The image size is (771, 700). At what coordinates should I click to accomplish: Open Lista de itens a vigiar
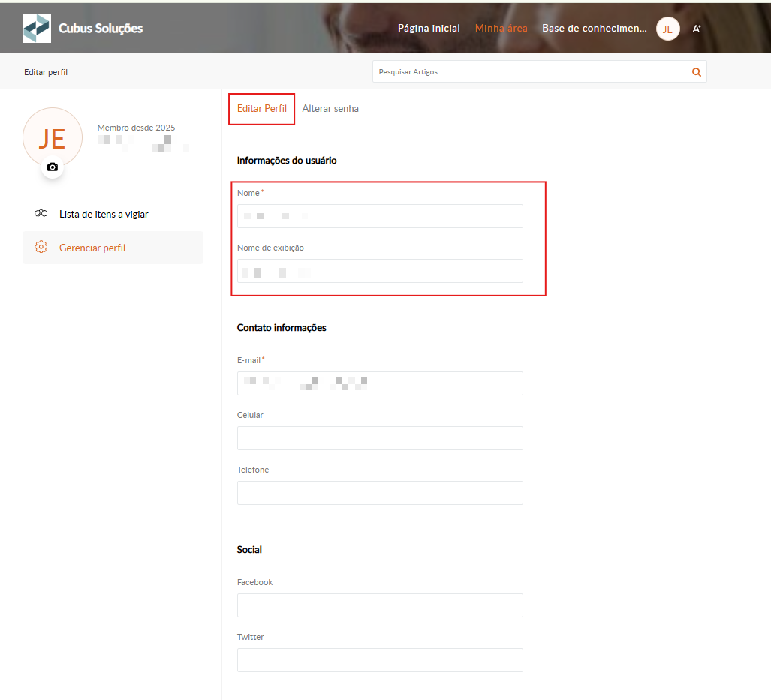pos(104,214)
